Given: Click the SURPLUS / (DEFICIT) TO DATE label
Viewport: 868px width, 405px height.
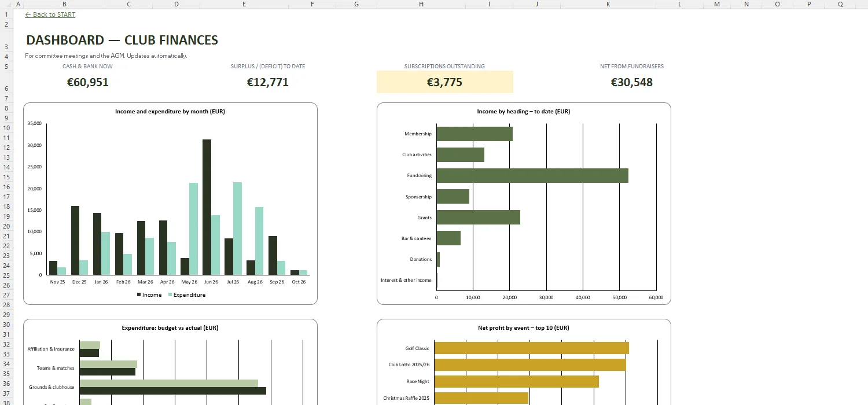Looking at the screenshot, I should (268, 67).
